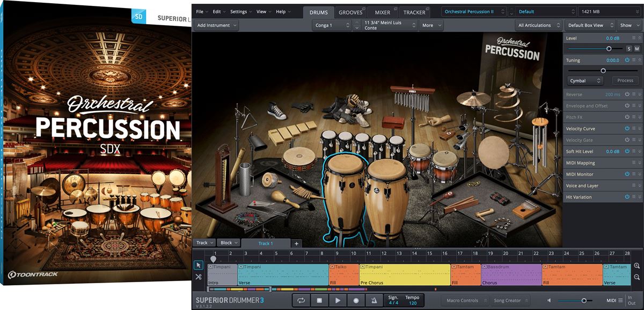The width and height of the screenshot is (644, 310).
Task: Adjust the Level slider handle
Action: 609,49
